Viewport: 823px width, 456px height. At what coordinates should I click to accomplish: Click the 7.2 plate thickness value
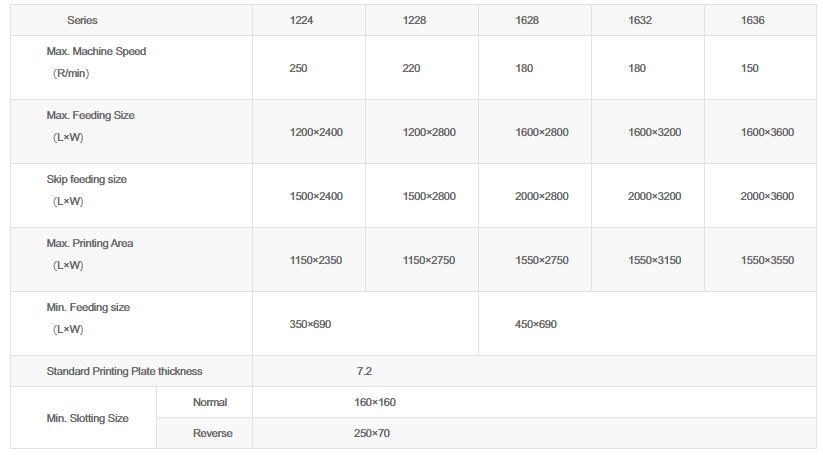tap(364, 371)
